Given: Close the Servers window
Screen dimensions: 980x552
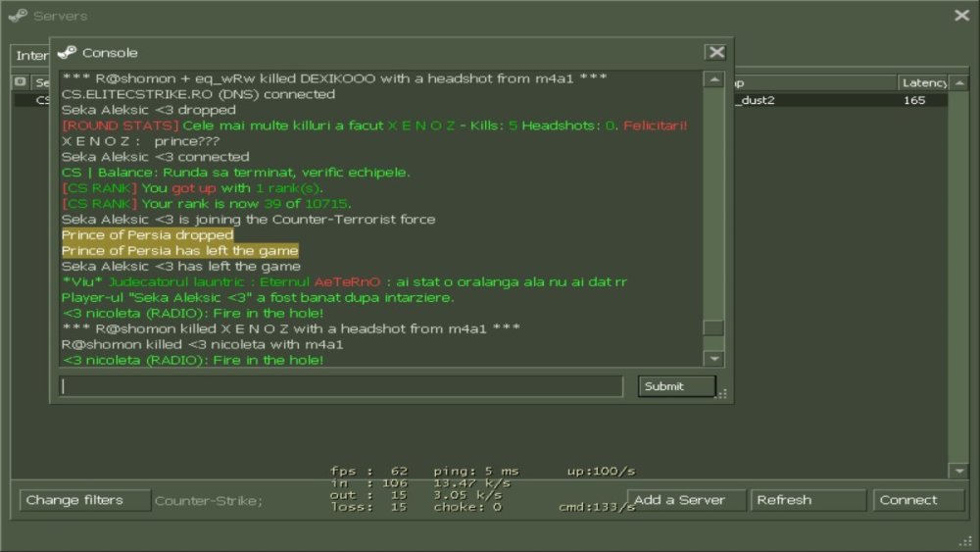Looking at the screenshot, I should [x=962, y=15].
